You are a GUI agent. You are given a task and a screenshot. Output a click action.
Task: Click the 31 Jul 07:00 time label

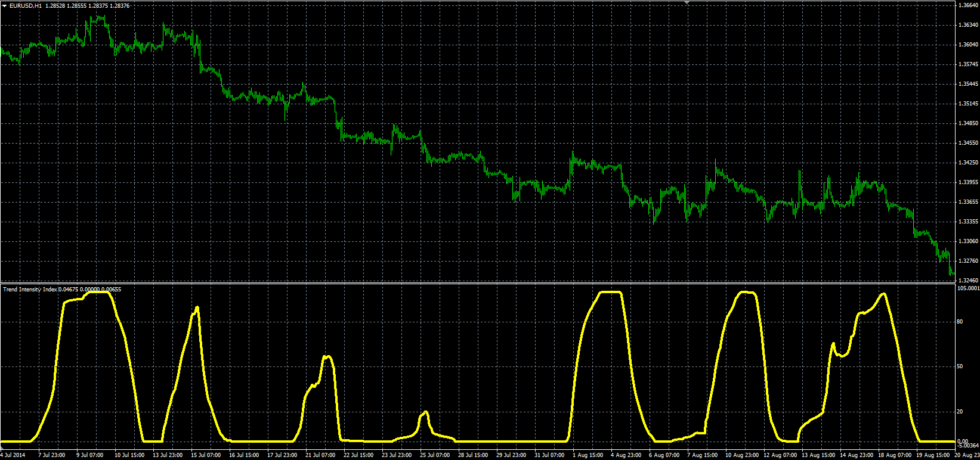pyautogui.click(x=549, y=455)
